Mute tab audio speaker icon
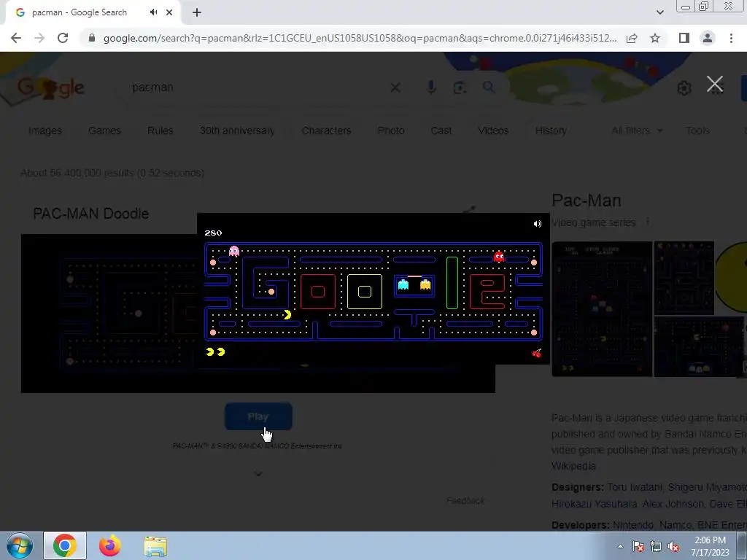Image resolution: width=747 pixels, height=560 pixels. 153,12
